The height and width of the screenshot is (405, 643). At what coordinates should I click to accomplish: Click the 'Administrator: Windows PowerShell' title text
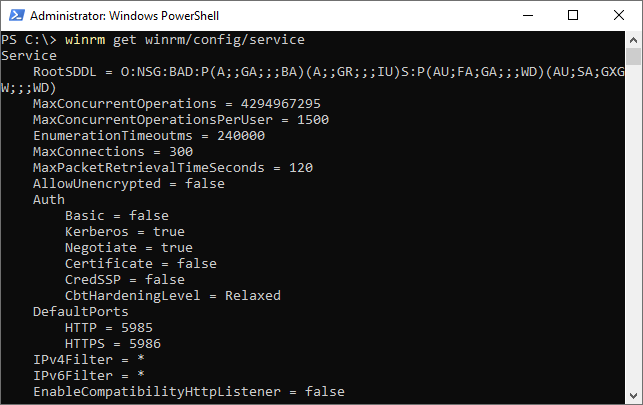coord(124,16)
